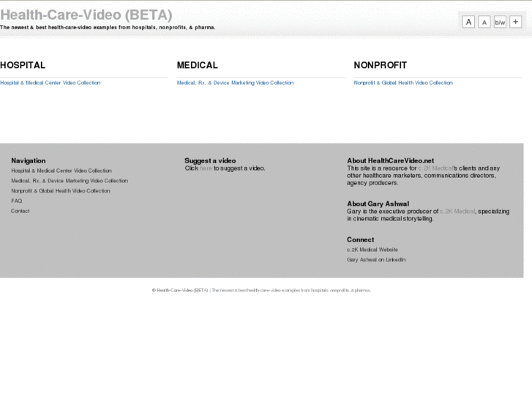The width and height of the screenshot is (532, 399).
Task: Open Hospital & Medical Center Video Collection under HOSPITAL
Action: coord(50,83)
